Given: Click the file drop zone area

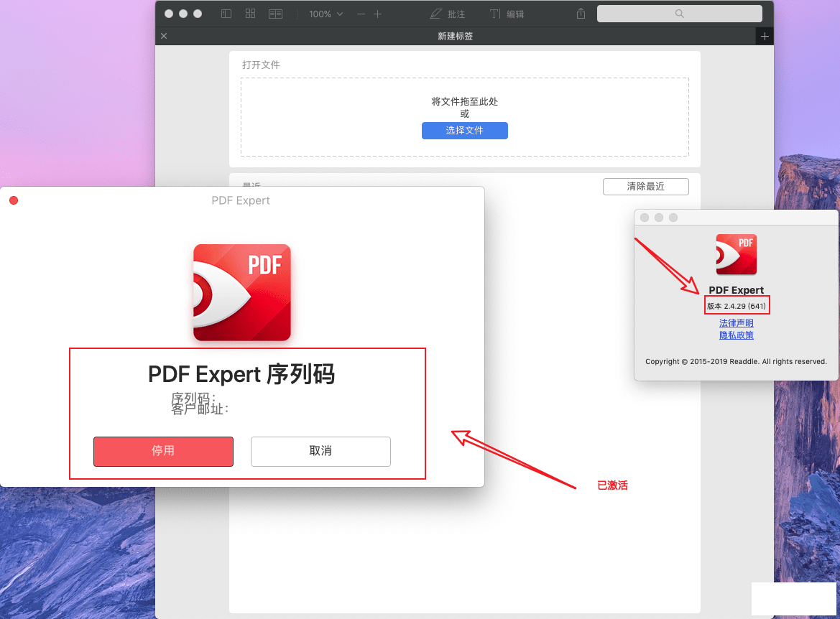Looking at the screenshot, I should [x=464, y=117].
